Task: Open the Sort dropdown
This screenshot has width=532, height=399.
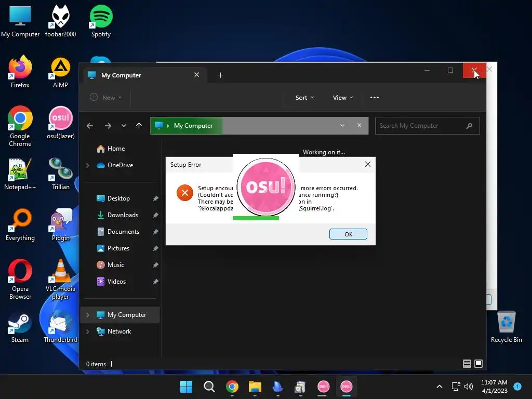Action: pos(304,98)
